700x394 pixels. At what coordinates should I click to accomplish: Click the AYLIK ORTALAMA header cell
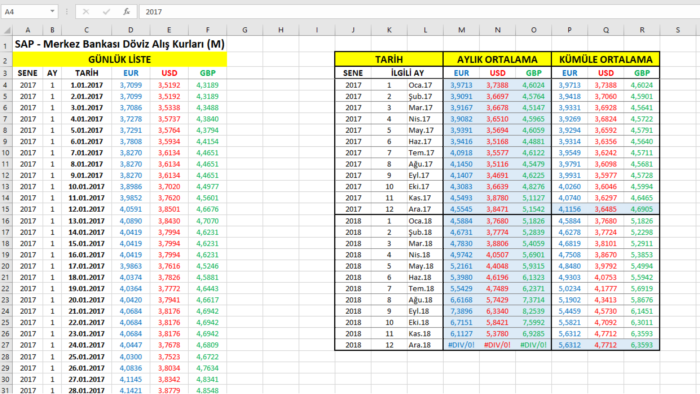[497, 59]
